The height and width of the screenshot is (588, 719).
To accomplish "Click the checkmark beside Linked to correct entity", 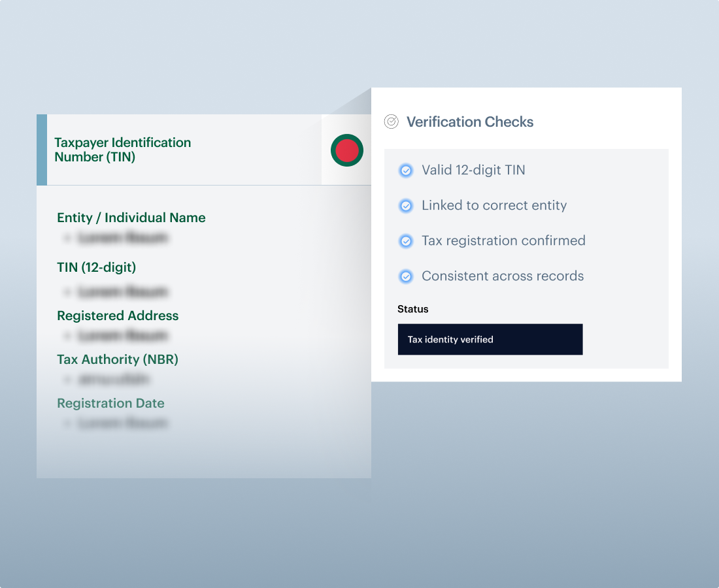I will (x=406, y=206).
